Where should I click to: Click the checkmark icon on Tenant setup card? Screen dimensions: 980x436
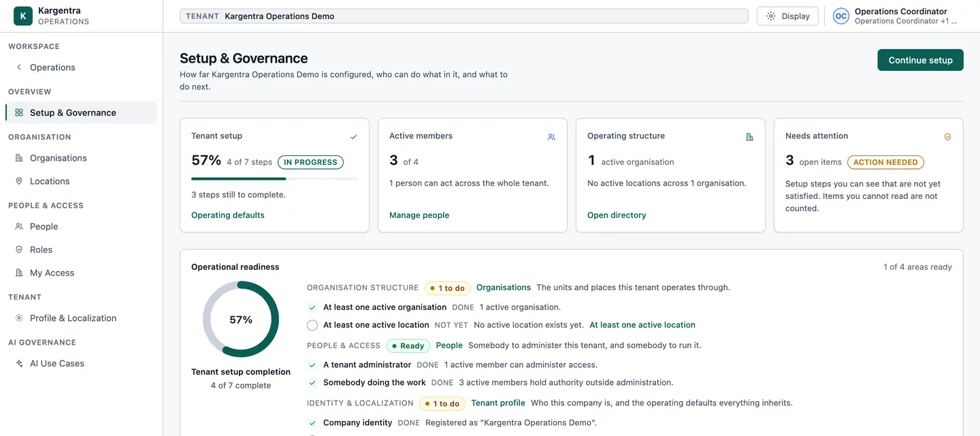click(353, 137)
